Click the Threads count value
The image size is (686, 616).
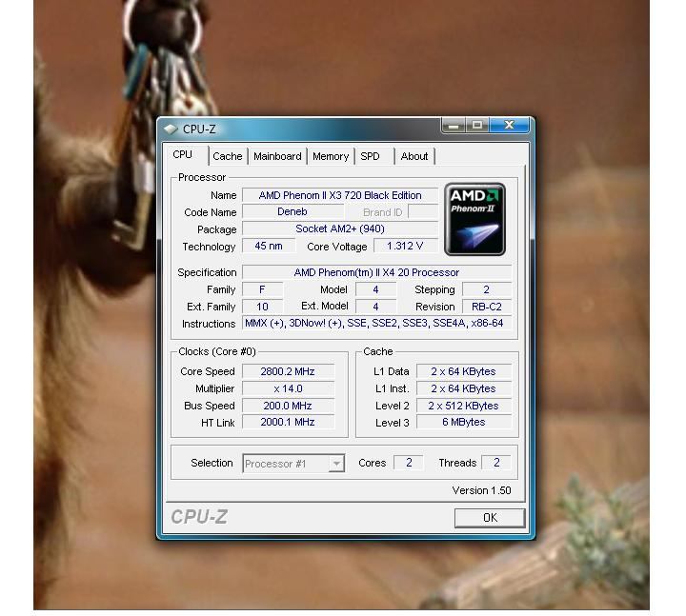tap(496, 463)
